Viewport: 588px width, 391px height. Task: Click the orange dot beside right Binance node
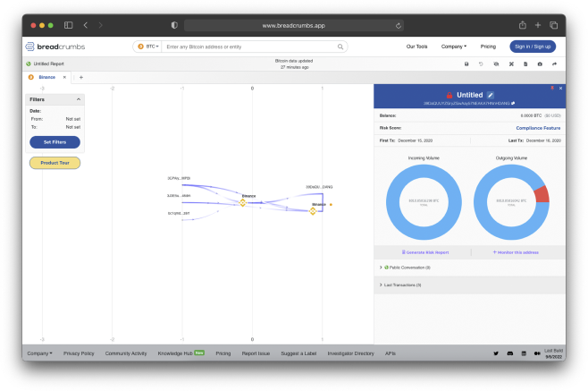(331, 205)
